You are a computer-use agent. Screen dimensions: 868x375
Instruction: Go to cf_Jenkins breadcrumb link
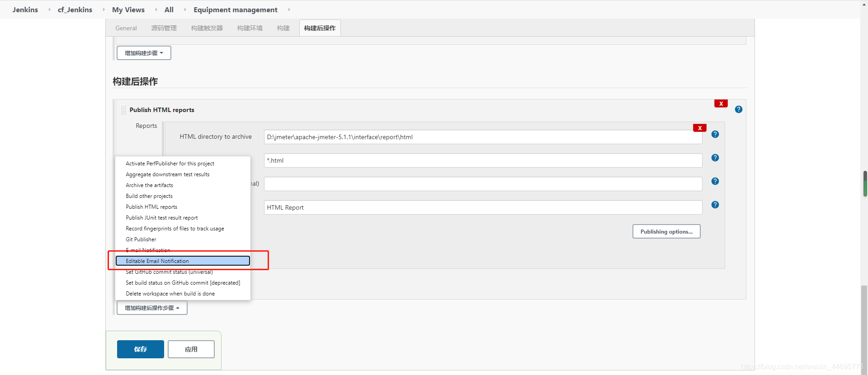coord(75,9)
